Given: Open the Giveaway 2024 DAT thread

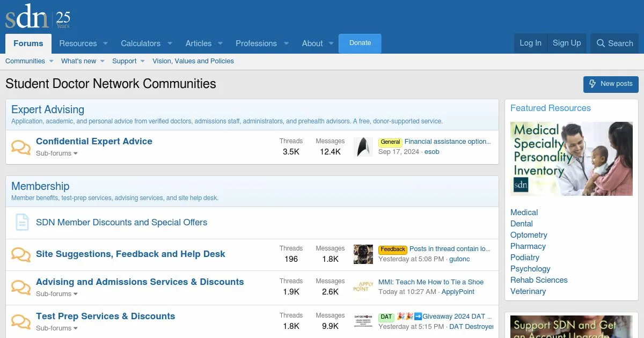Looking at the screenshot, I should pos(444,317).
